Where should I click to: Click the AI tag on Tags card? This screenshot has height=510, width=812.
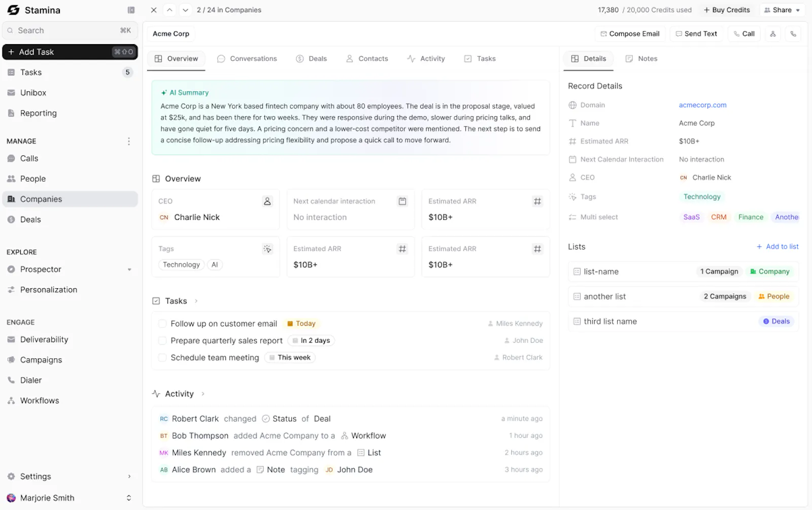click(x=215, y=265)
